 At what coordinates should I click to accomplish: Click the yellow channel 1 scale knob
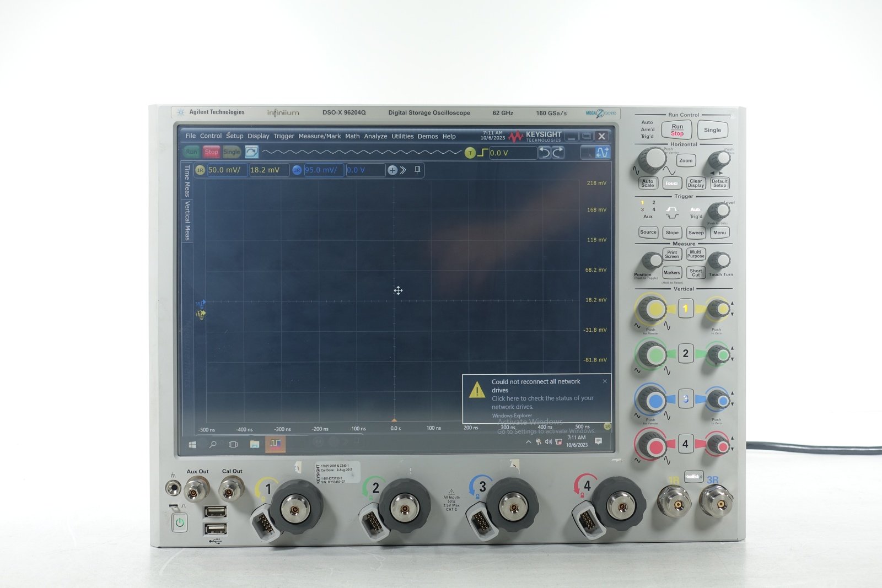653,309
